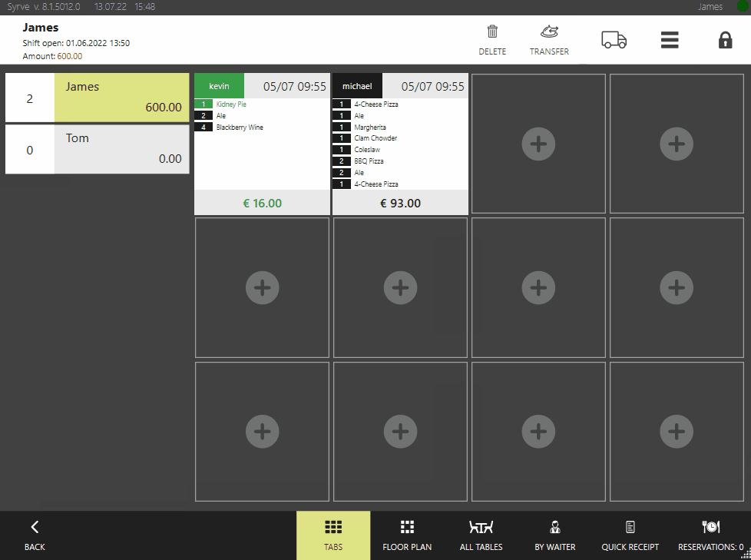Open the delivery truck icon
This screenshot has height=560, width=751.
(614, 40)
